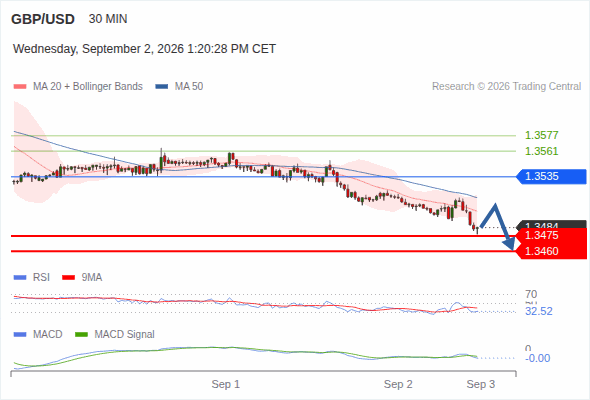Click the MACD blue legend marker
590x400 pixels.
click(x=20, y=335)
